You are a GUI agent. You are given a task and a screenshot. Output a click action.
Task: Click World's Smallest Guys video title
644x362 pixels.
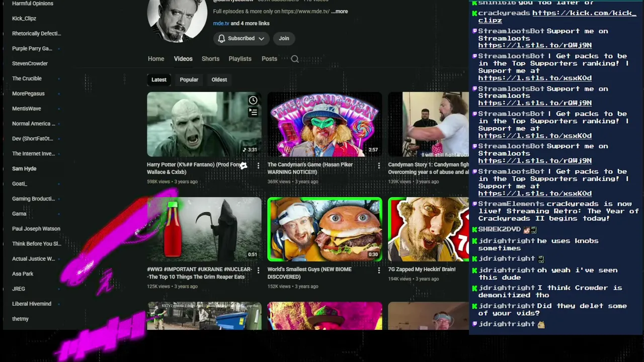(309, 273)
